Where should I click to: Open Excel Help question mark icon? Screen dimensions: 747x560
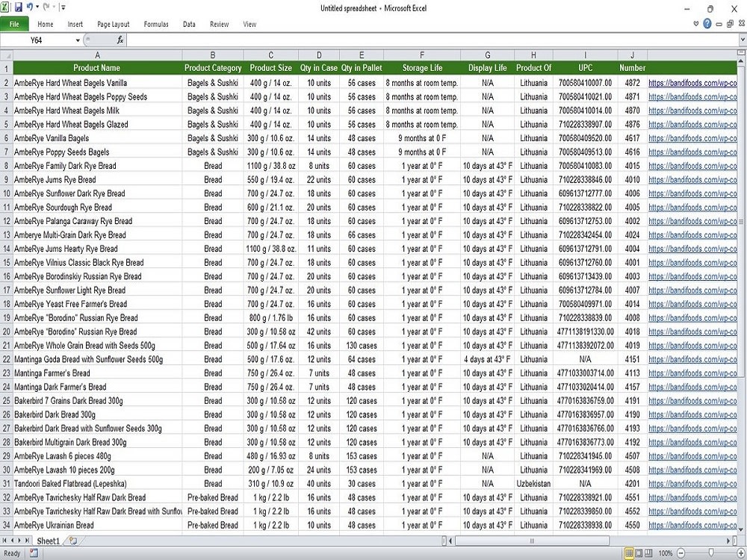[x=707, y=24]
